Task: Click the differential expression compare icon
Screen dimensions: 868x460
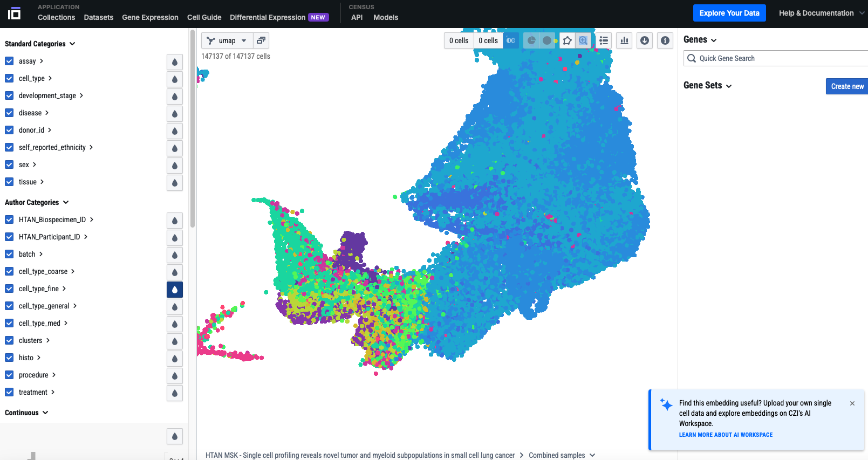Action: [x=511, y=40]
